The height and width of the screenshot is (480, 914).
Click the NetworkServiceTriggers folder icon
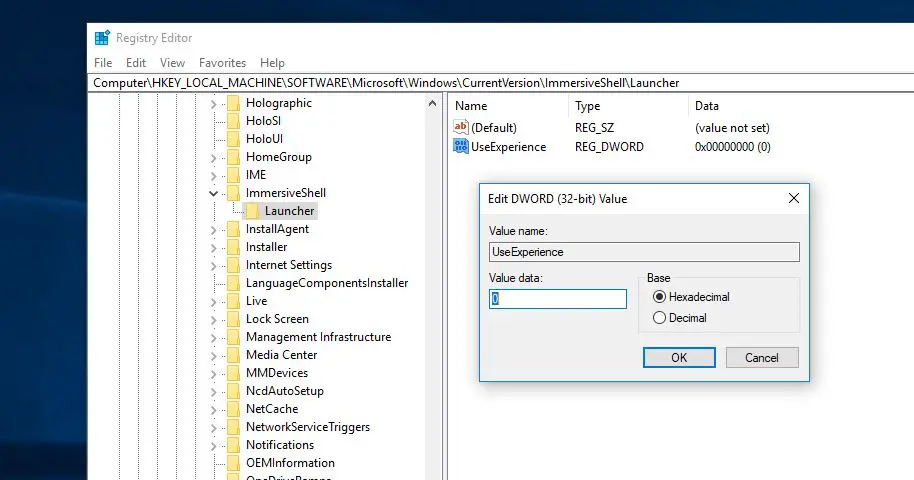coord(233,428)
